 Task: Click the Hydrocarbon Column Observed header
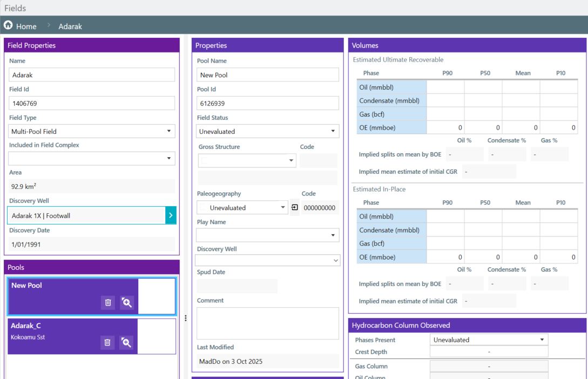pyautogui.click(x=467, y=325)
